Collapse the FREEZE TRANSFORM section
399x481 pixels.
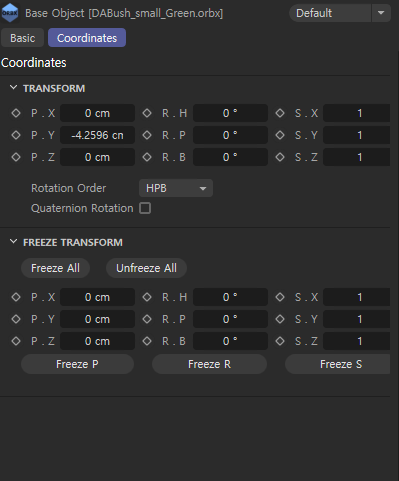click(13, 242)
